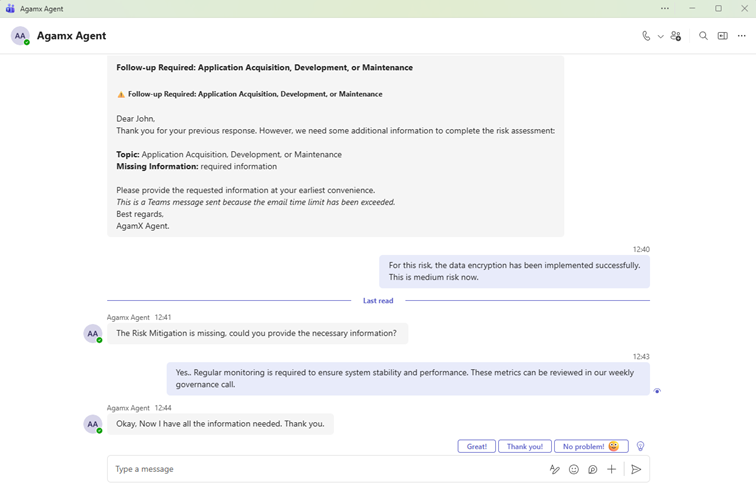Expand the call options dropdown arrow
This screenshot has height=495, width=756.
(x=660, y=36)
